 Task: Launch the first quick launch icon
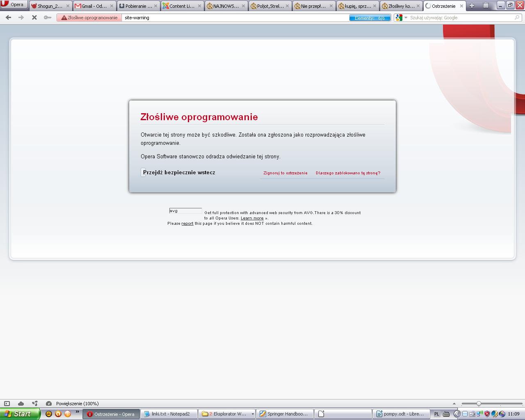tap(49, 414)
